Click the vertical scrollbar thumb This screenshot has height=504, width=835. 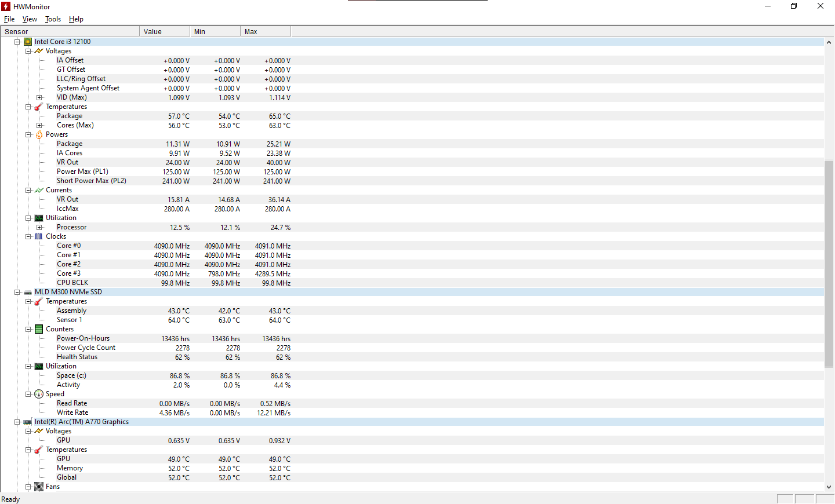pyautogui.click(x=829, y=264)
